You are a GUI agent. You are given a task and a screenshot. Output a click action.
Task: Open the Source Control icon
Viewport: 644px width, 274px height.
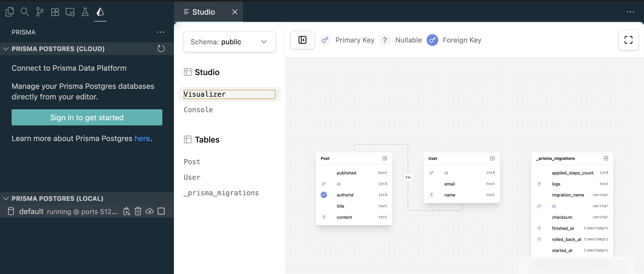coord(40,12)
